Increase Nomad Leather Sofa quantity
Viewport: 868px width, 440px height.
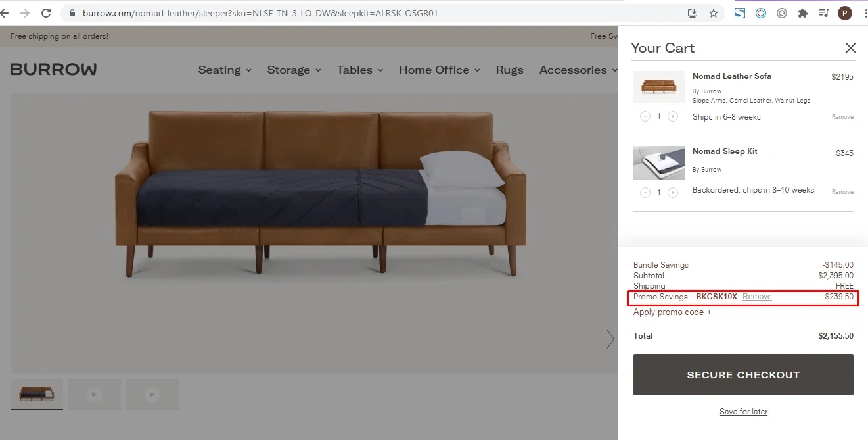tap(673, 116)
